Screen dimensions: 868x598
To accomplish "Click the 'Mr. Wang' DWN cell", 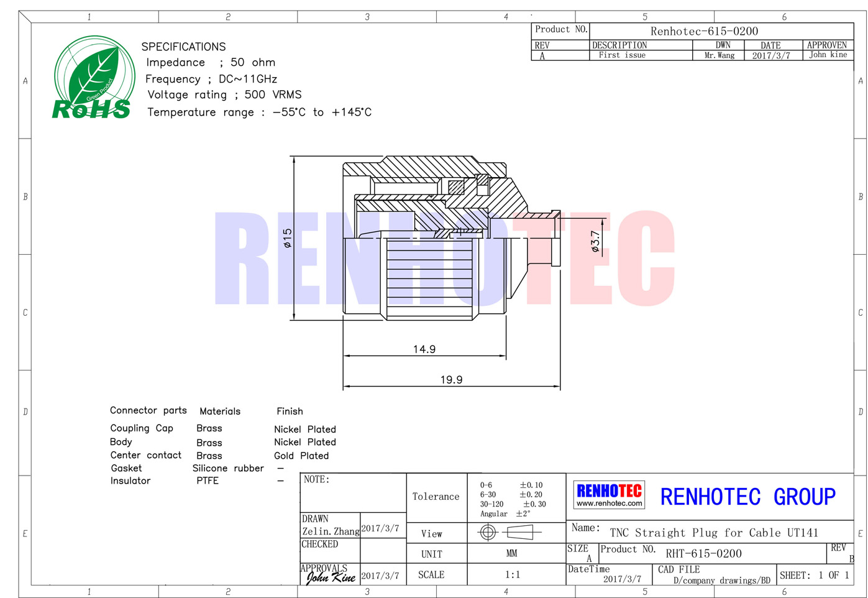I will (720, 55).
